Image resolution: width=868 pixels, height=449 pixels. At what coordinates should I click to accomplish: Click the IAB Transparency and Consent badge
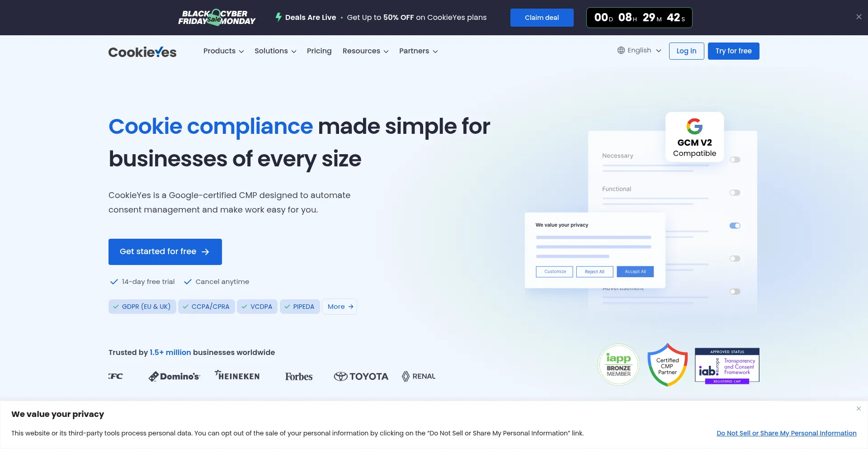tap(727, 366)
